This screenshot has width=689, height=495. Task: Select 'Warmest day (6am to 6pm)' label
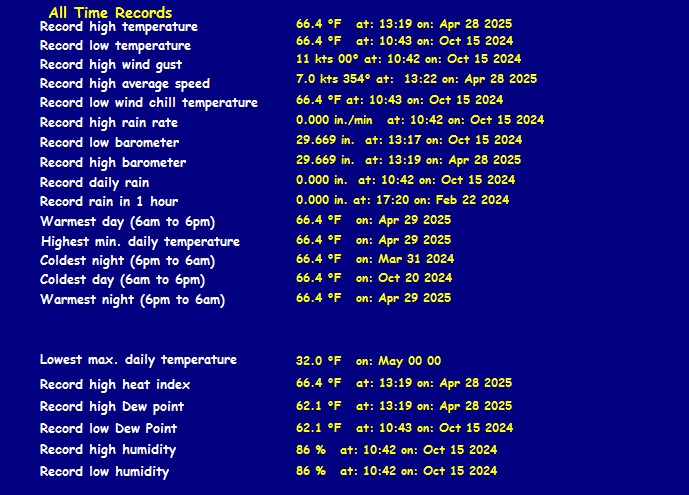127,222
